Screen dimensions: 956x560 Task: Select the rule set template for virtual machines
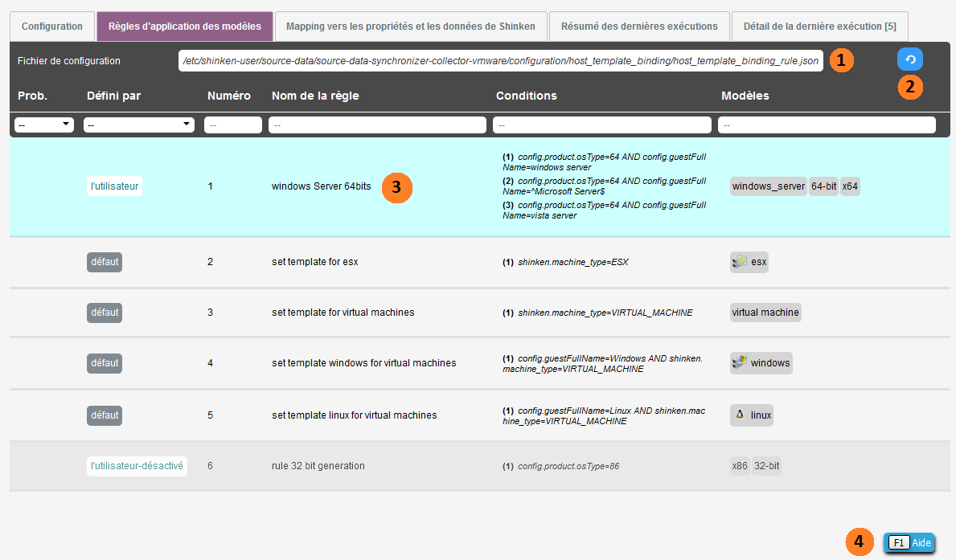click(343, 312)
